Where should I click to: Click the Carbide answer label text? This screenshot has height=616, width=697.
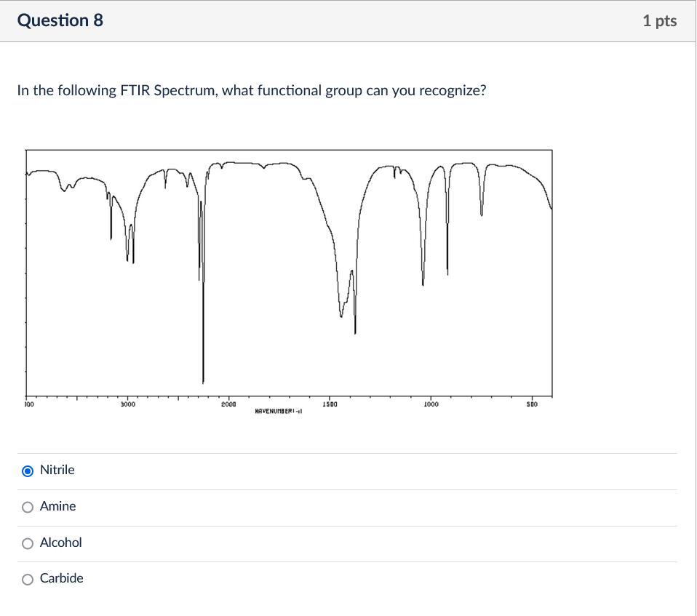point(62,578)
